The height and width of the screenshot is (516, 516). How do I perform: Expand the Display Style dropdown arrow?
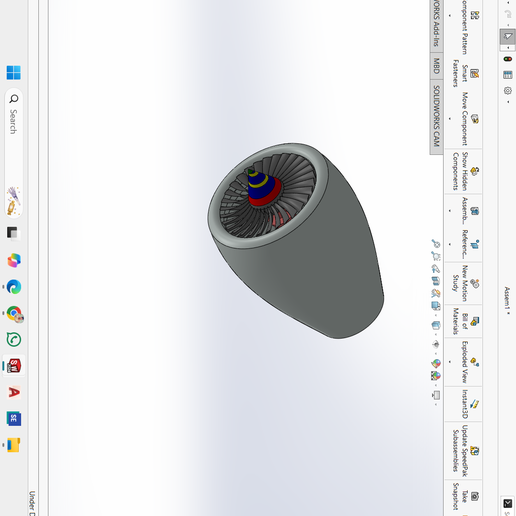[x=436, y=334]
